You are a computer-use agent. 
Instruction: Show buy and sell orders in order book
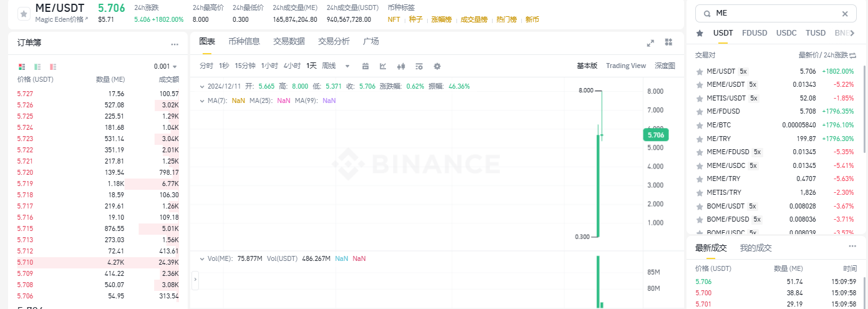tap(22, 66)
